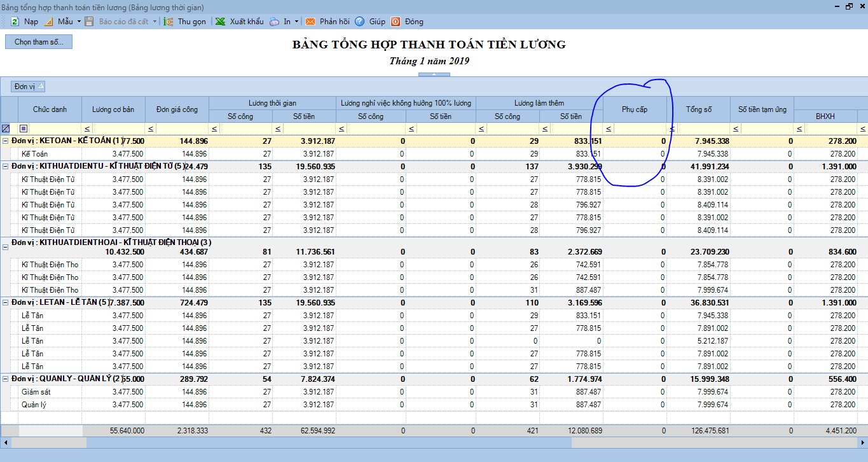Image resolution: width=868 pixels, height=462 pixels.
Task: Click the Đóng close icon
Action: 395,21
